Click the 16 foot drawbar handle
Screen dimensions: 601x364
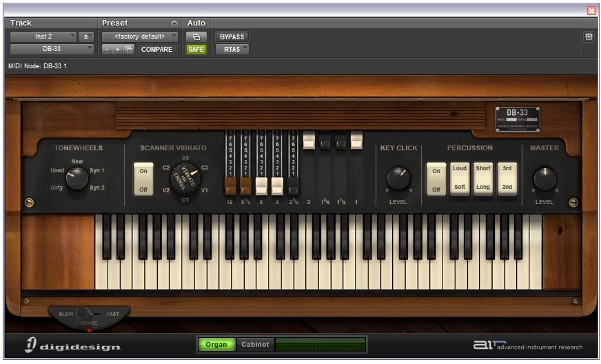pos(230,185)
